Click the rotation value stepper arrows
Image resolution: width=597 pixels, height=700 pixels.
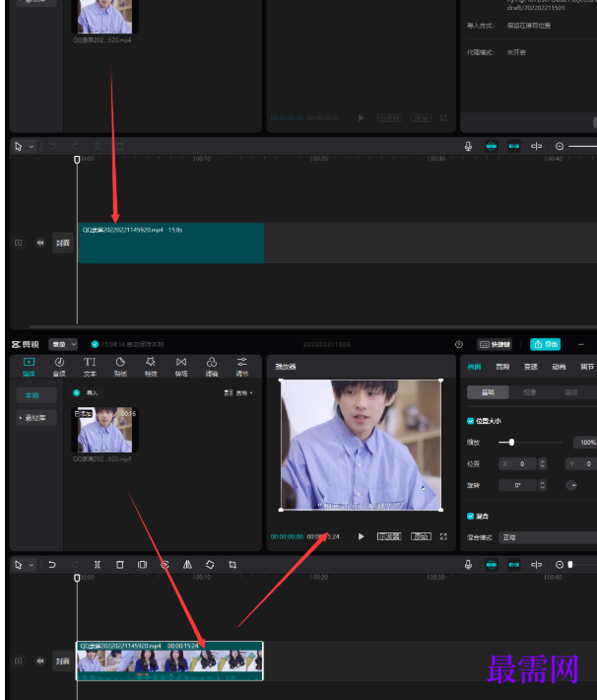point(542,485)
